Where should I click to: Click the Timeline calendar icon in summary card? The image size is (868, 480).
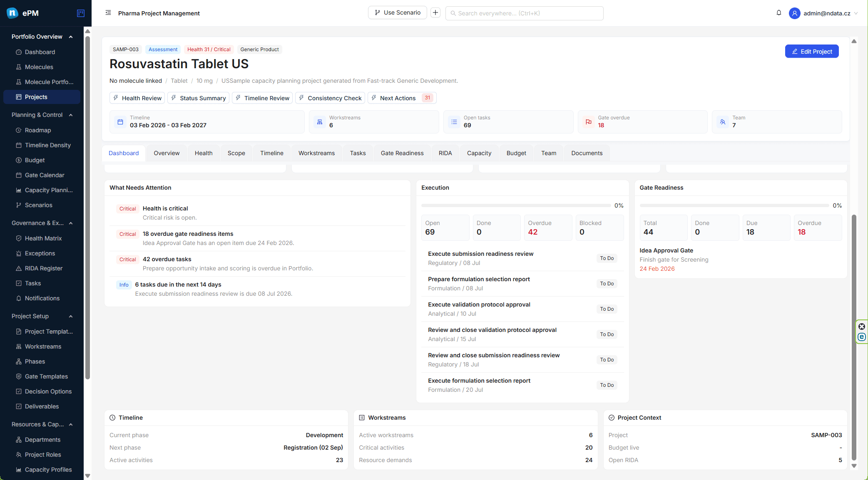coord(120,122)
